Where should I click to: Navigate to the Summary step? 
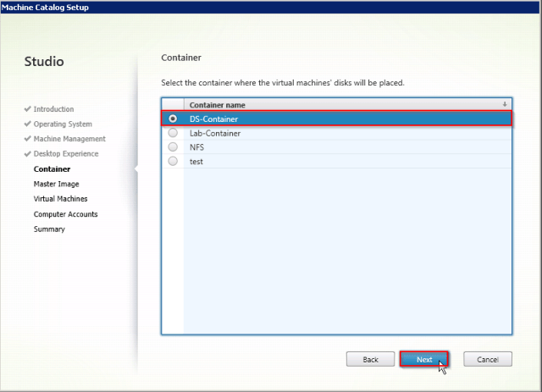(x=49, y=229)
